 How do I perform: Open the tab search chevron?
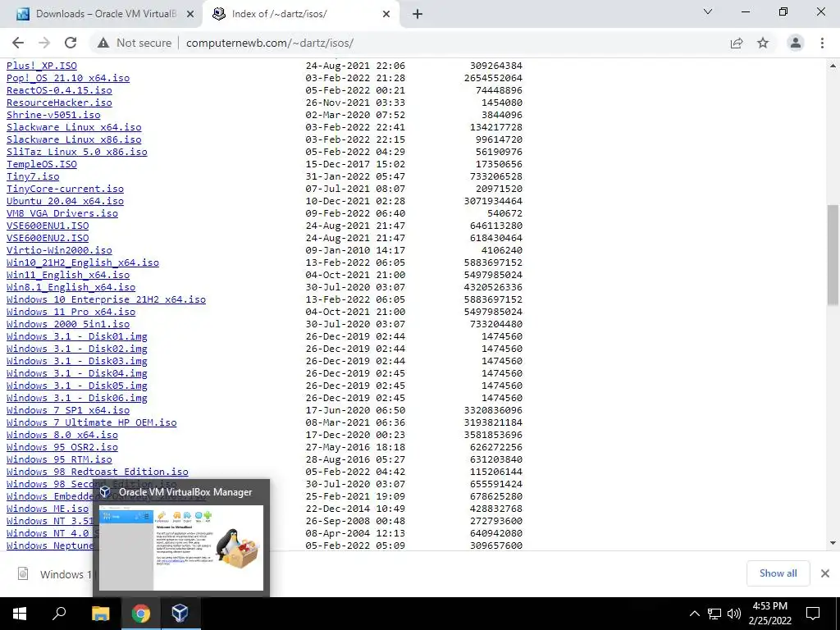pos(708,11)
